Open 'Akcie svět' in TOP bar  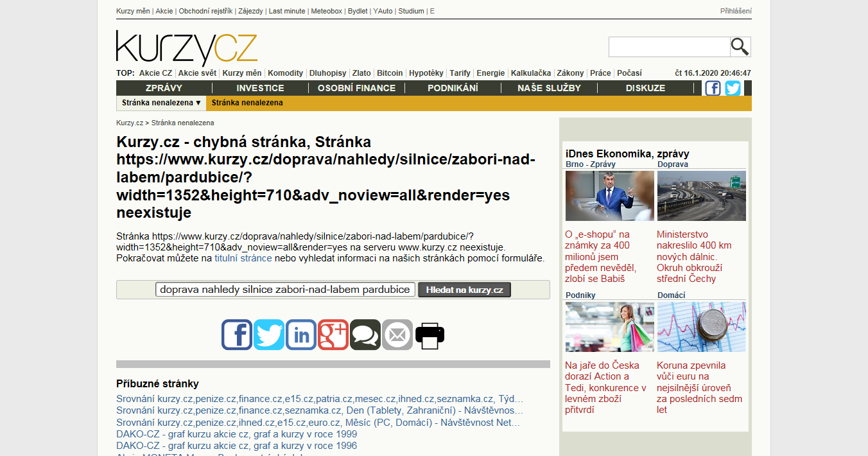[x=197, y=73]
